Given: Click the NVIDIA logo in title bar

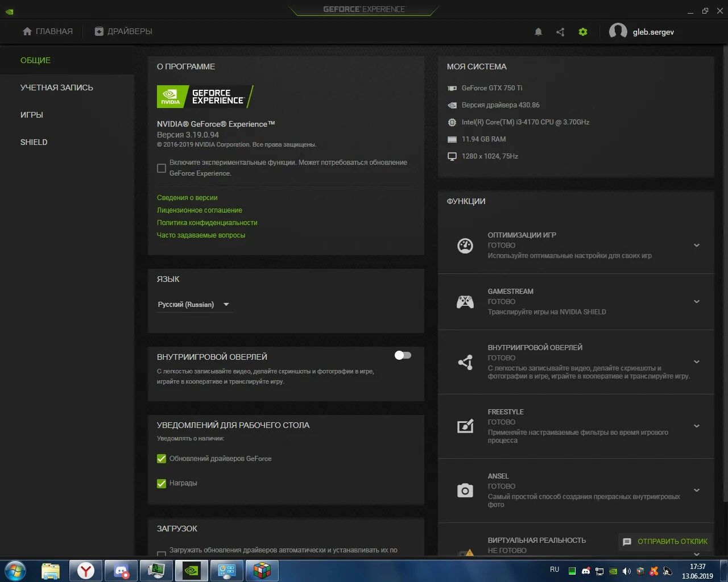Looking at the screenshot, I should [9, 11].
